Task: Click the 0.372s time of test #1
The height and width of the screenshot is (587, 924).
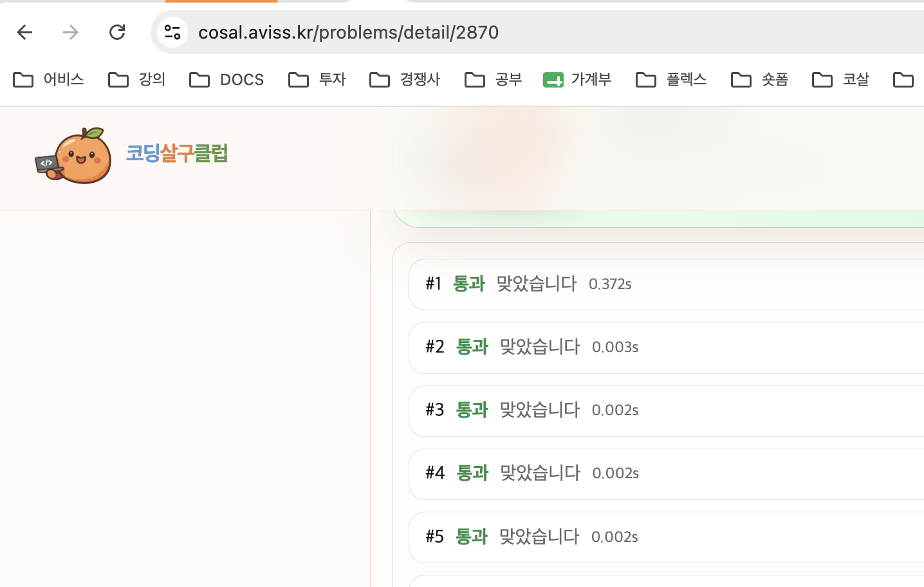Action: (x=610, y=284)
